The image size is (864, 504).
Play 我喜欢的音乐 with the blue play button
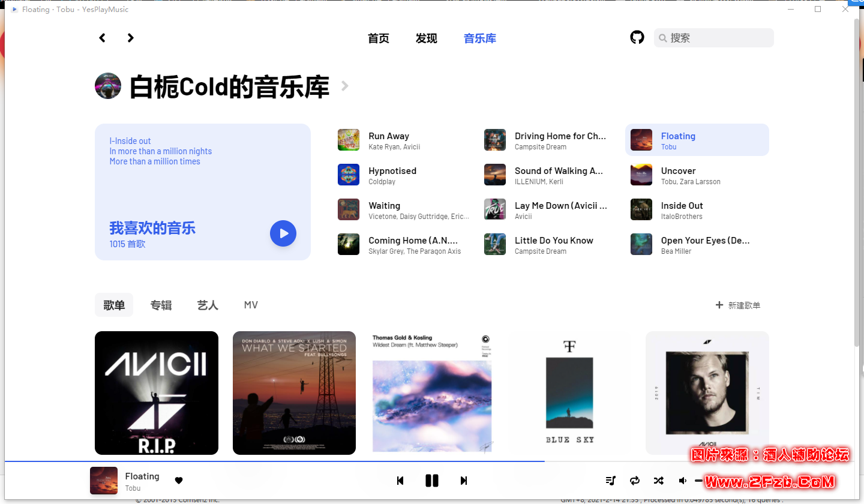click(x=283, y=233)
